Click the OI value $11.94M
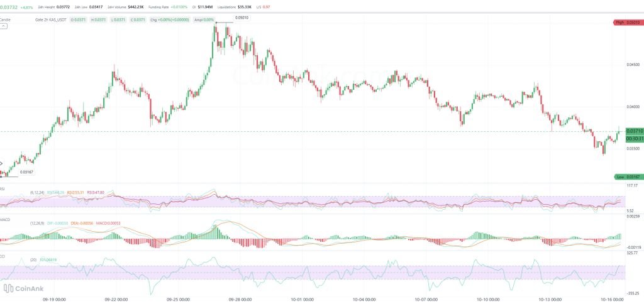This screenshot has width=644, height=304. [x=206, y=7]
